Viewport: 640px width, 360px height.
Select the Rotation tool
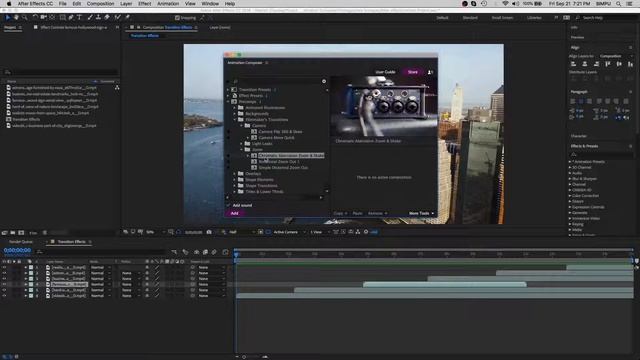pyautogui.click(x=35, y=18)
